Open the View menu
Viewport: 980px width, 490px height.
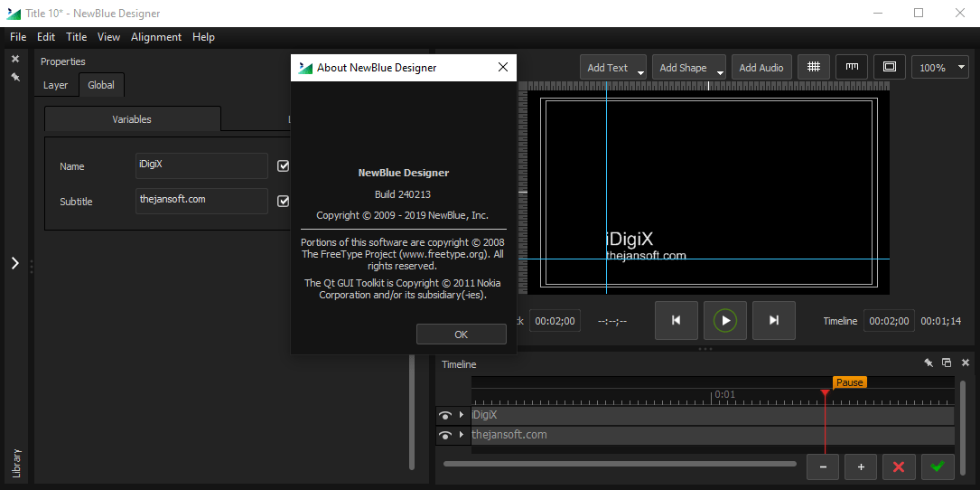[108, 37]
